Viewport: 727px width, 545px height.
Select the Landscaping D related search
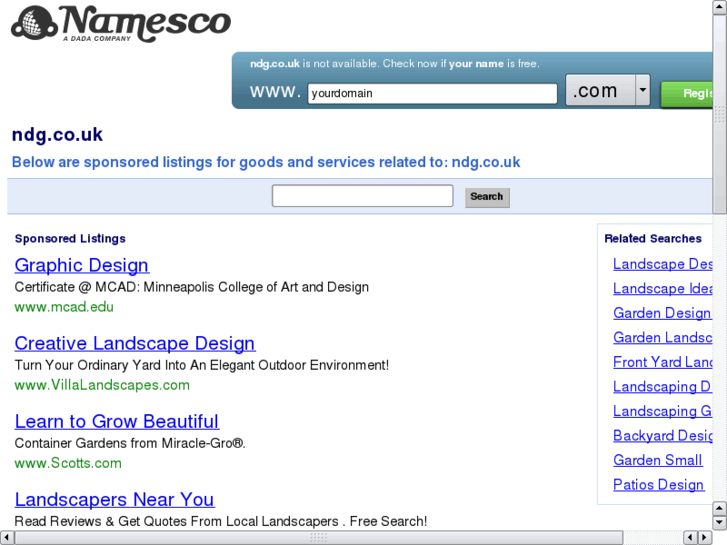[663, 387]
